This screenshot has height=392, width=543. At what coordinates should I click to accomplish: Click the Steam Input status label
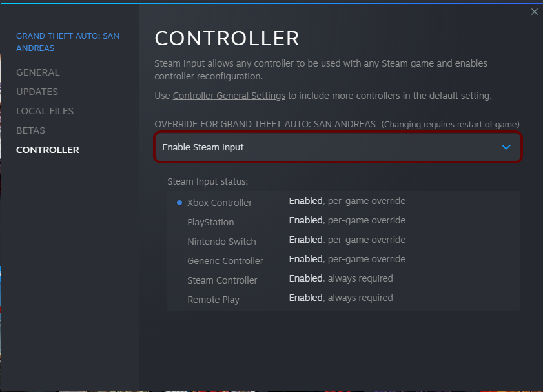(x=207, y=181)
